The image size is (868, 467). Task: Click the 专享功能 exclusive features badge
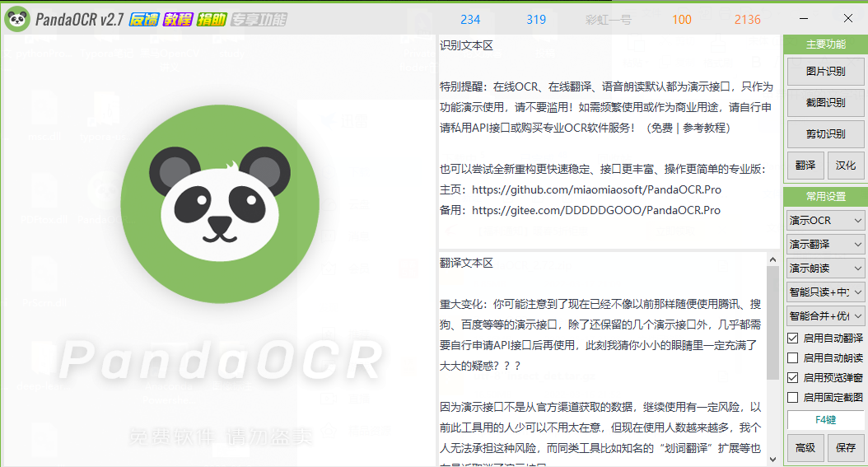pos(259,20)
